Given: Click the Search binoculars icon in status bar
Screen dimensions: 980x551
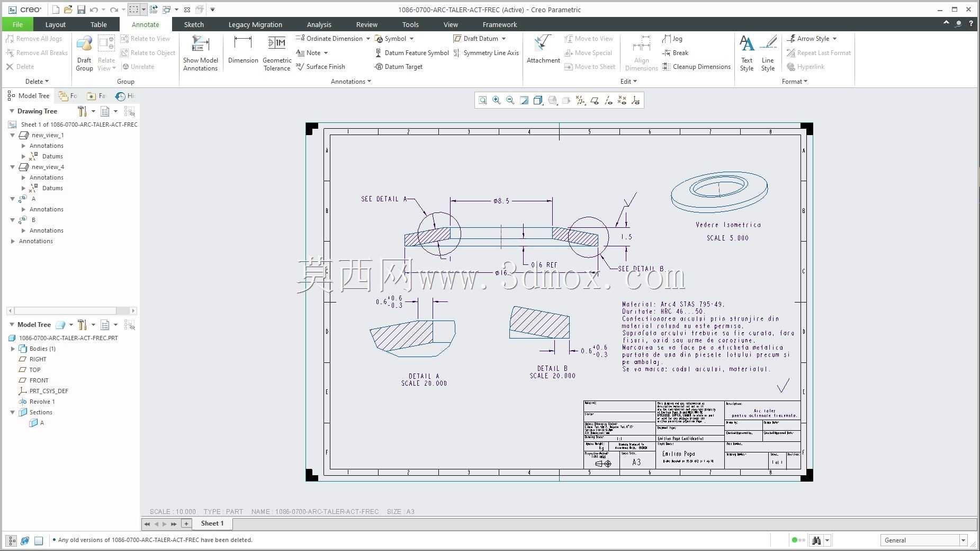Looking at the screenshot, I should 816,540.
